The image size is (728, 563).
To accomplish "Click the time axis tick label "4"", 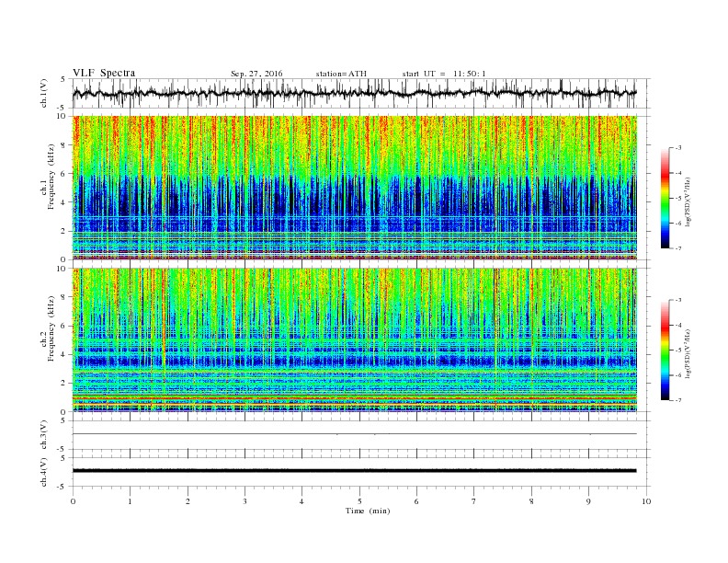I will tap(302, 501).
